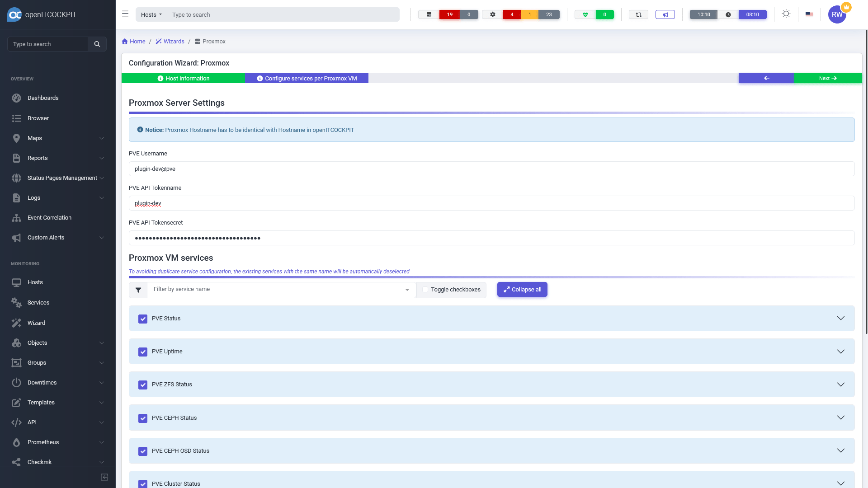
Task: Go to the Home breadcrumb link
Action: 134,42
